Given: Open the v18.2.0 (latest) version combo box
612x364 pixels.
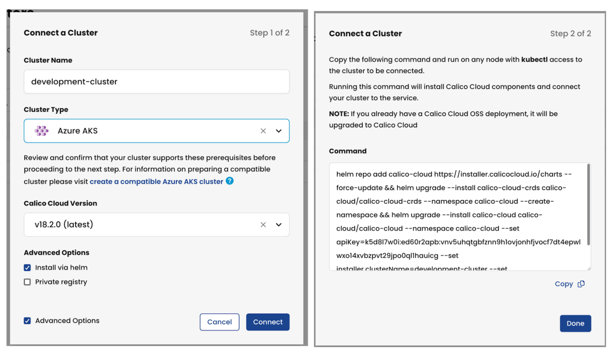Looking at the screenshot, I should point(156,225).
